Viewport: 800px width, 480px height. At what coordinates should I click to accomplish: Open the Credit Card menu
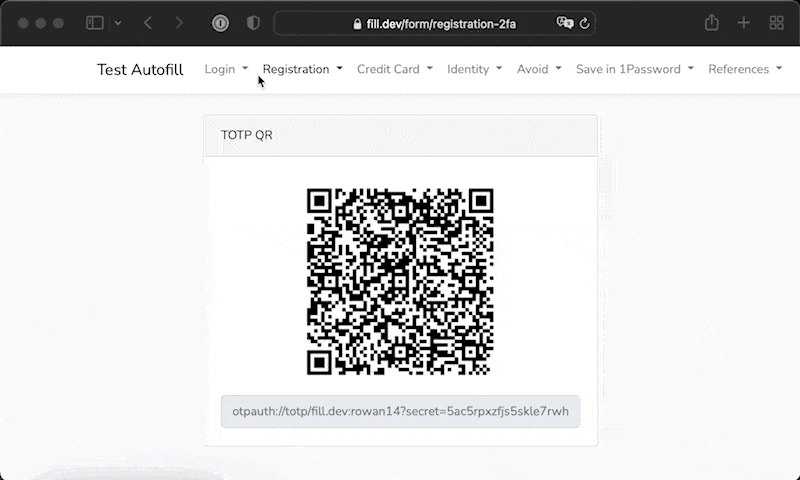click(x=394, y=69)
